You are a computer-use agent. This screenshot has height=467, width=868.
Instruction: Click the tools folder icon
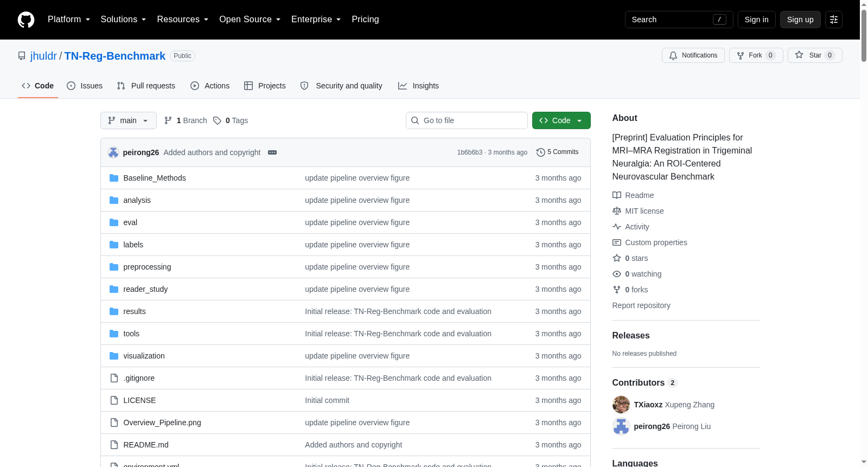coord(114,334)
